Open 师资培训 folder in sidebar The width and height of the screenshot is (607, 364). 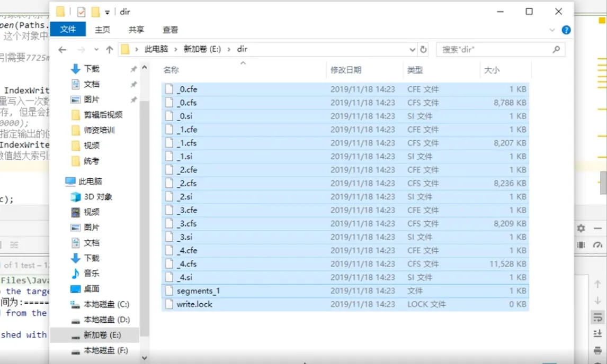99,130
